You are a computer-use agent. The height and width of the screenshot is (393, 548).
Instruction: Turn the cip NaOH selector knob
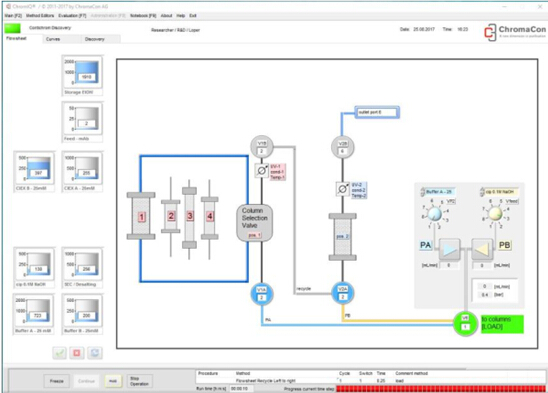coord(495,214)
